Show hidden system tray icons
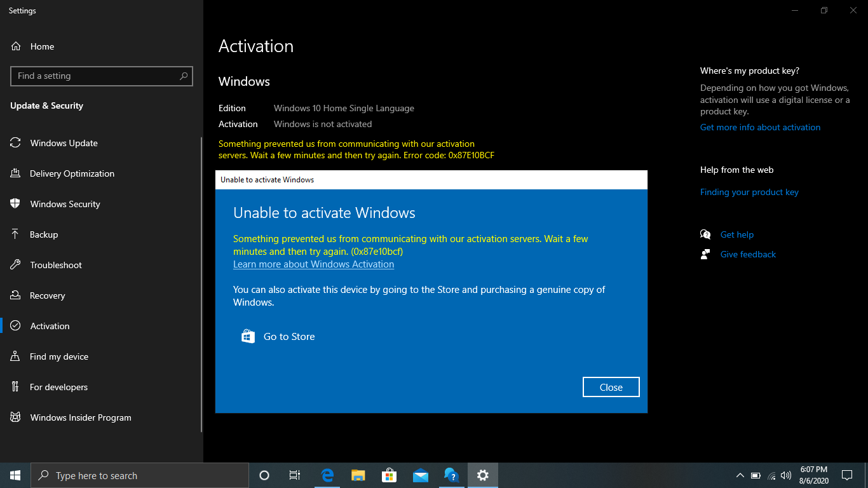This screenshot has height=488, width=868. [740, 475]
